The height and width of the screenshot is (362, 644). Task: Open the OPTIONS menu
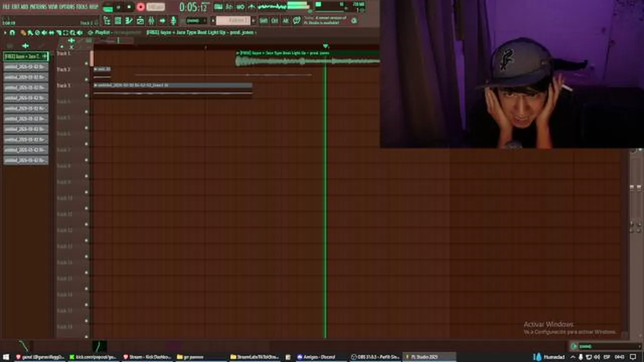pyautogui.click(x=66, y=7)
